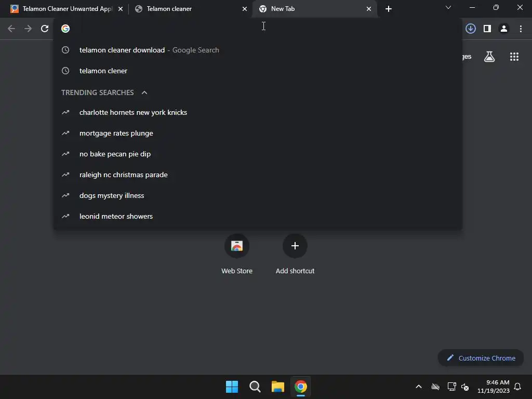This screenshot has height=399, width=532.
Task: Click the Web Store label
Action: [x=237, y=271]
